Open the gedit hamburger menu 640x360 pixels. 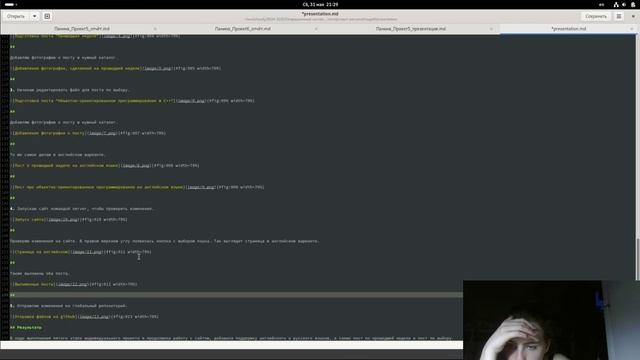pos(619,16)
